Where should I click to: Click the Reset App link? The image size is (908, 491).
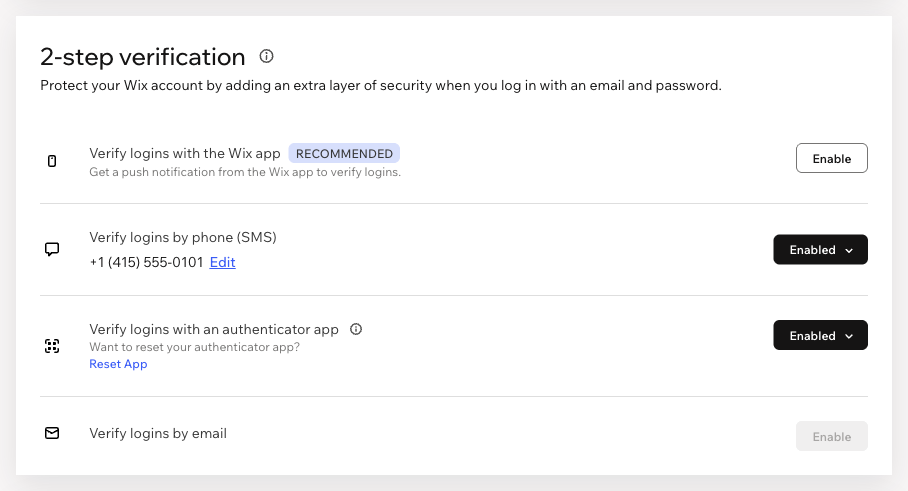[x=118, y=364]
